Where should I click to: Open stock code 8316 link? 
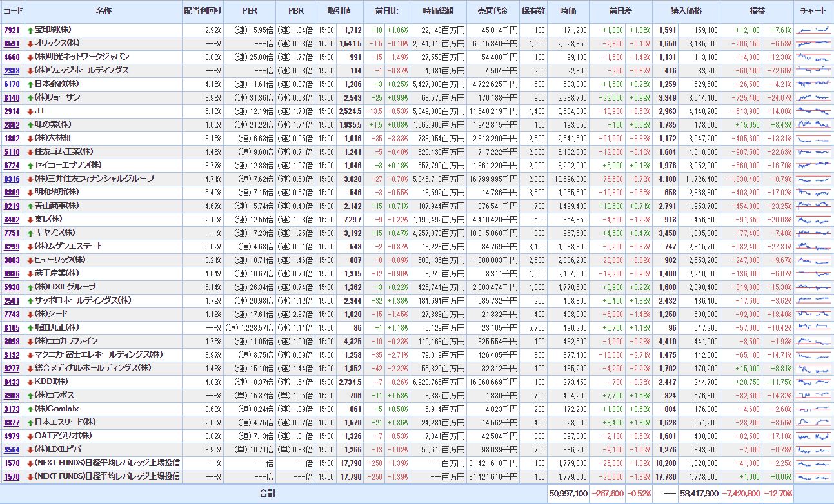click(x=12, y=179)
